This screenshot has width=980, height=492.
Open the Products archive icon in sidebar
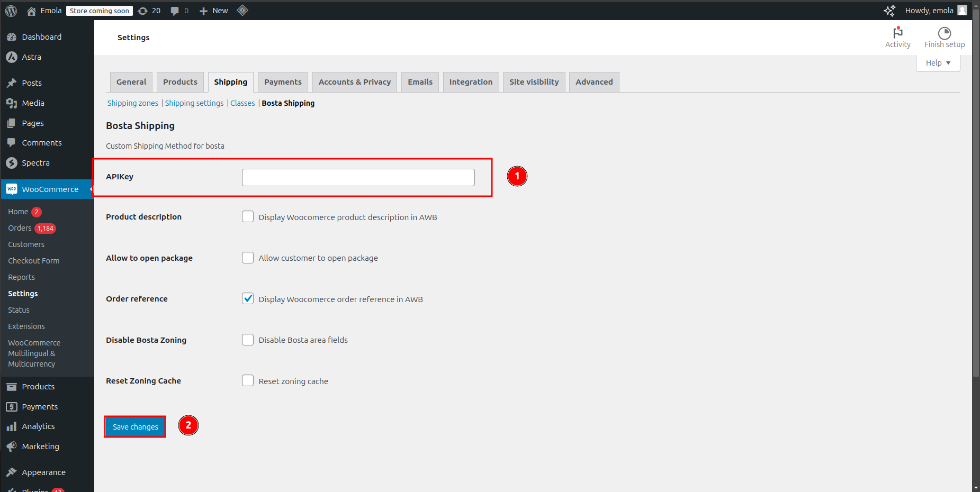coord(12,387)
